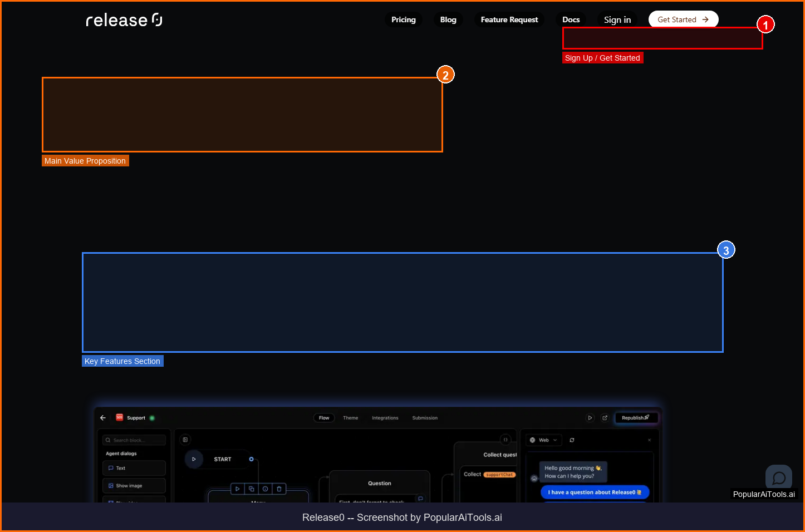This screenshot has height=532, width=805.
Task: Close the chat preview panel
Action: (649, 440)
